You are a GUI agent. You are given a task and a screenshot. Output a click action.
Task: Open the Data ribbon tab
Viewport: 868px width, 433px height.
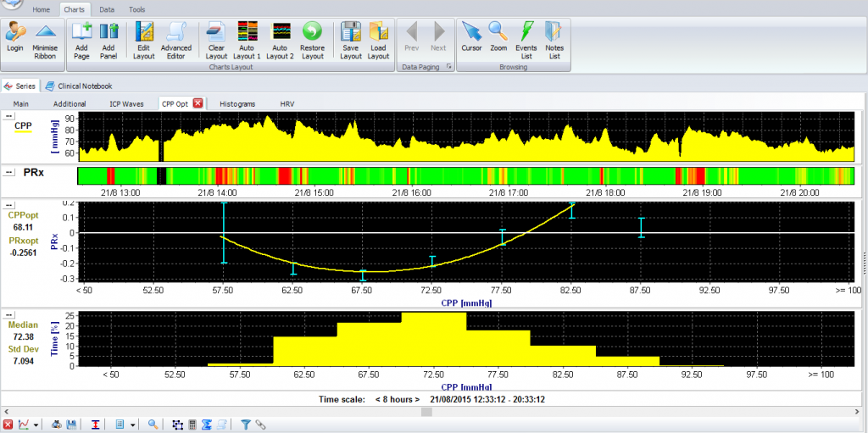point(107,9)
